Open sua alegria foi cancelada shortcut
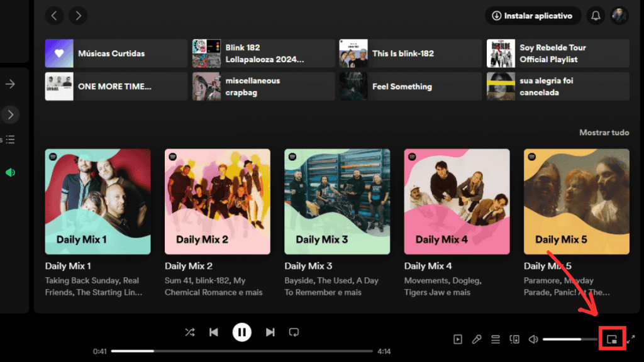This screenshot has height=362, width=644. (558, 86)
